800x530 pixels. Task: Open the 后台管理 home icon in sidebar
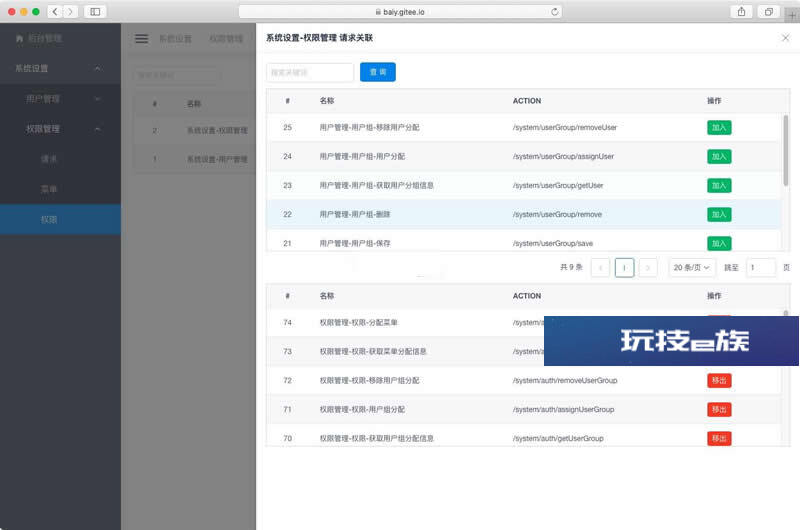point(19,39)
